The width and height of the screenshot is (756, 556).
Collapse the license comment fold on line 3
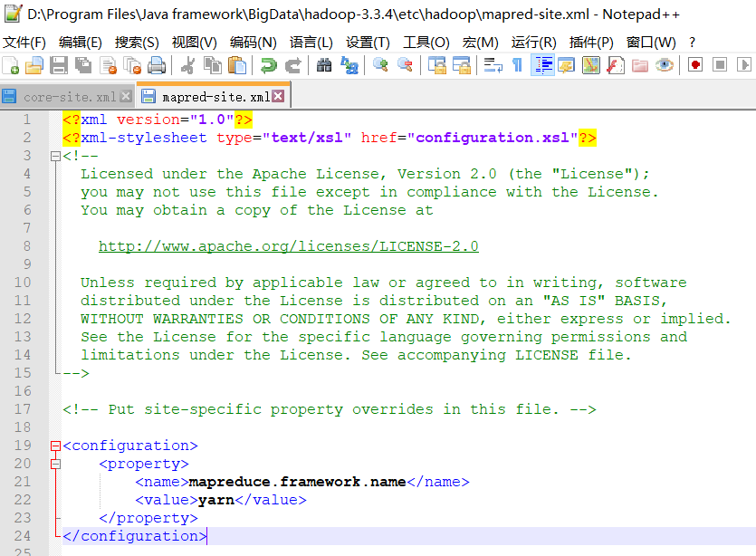click(55, 157)
